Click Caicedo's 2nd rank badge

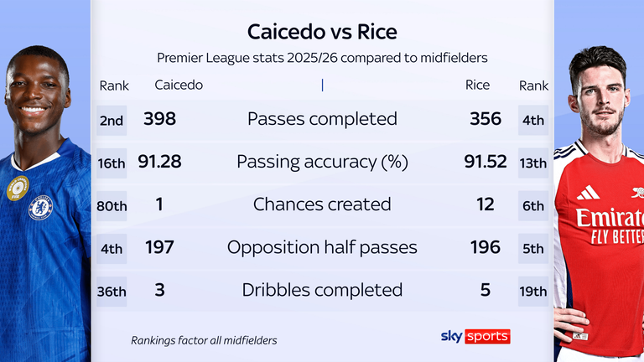112,120
